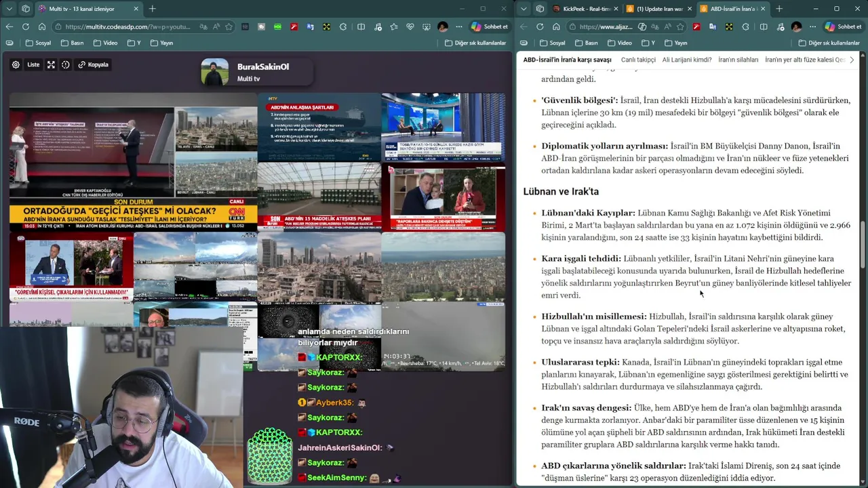Bookmark the Multi tv page with star
This screenshot has height=488, width=868.
pos(229,26)
